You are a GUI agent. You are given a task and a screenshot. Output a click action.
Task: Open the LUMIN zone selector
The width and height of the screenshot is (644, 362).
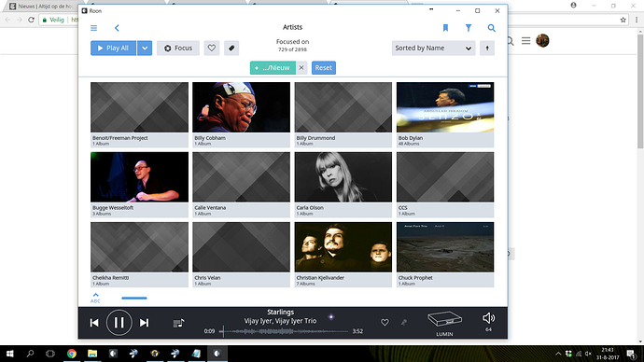click(x=445, y=324)
